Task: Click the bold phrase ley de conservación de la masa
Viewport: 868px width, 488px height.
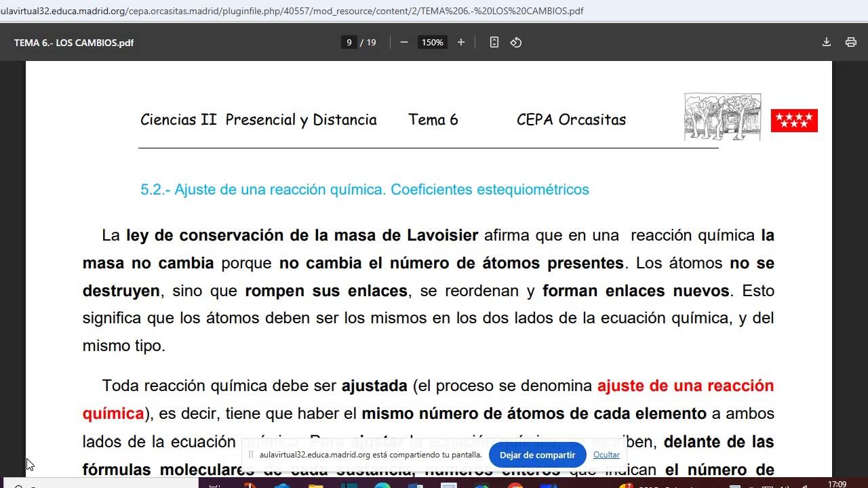Action: 252,235
